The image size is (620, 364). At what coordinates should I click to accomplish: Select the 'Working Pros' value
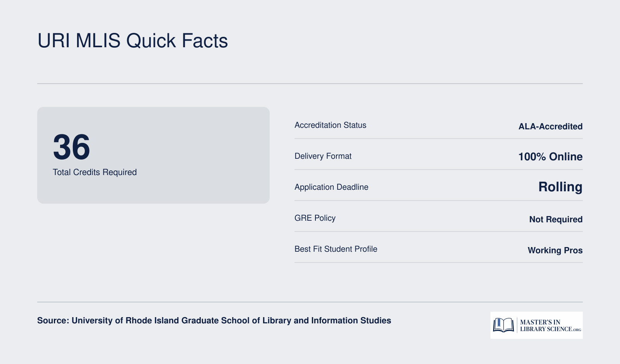pos(555,250)
